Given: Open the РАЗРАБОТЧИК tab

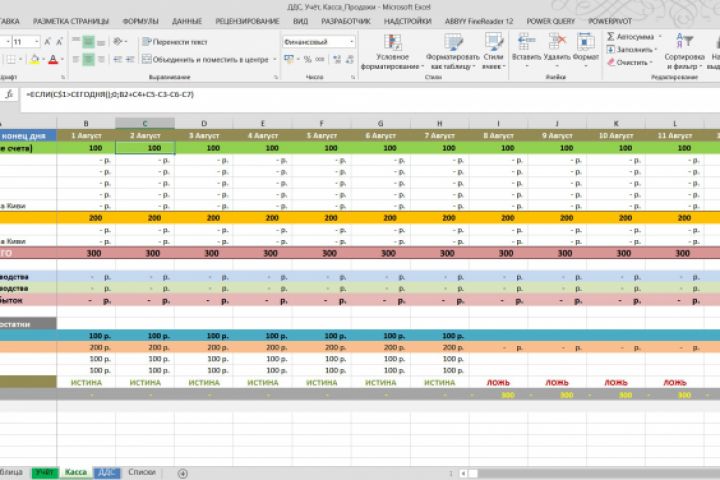Looking at the screenshot, I should point(346,21).
